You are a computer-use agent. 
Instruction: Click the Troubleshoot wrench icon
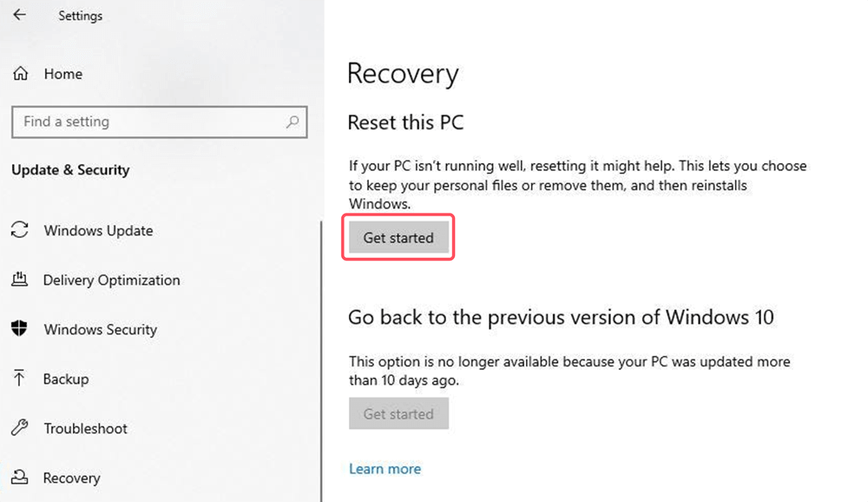click(19, 428)
